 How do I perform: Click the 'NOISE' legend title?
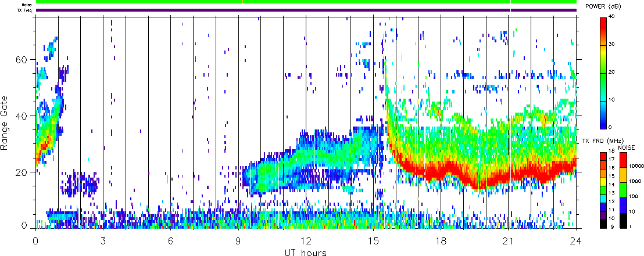click(x=626, y=147)
